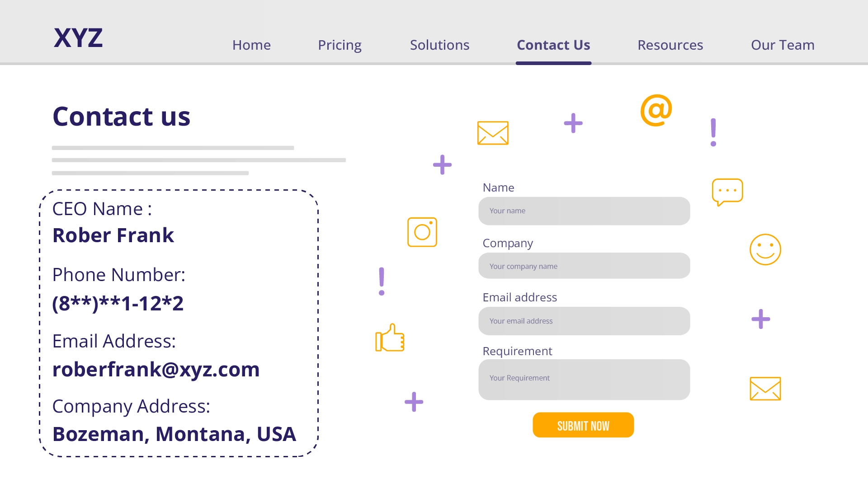Focus the Your name input field
Screen dimensions: 868x488
pyautogui.click(x=584, y=211)
